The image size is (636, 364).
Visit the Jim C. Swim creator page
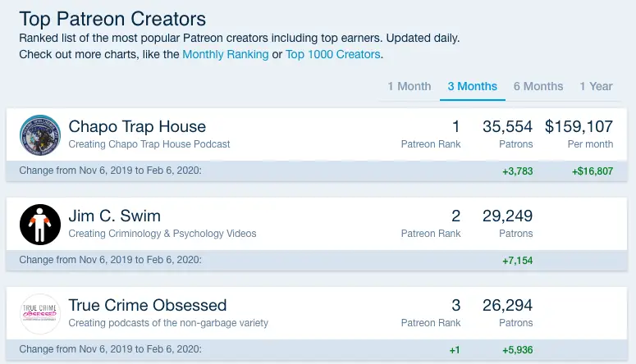tap(114, 216)
